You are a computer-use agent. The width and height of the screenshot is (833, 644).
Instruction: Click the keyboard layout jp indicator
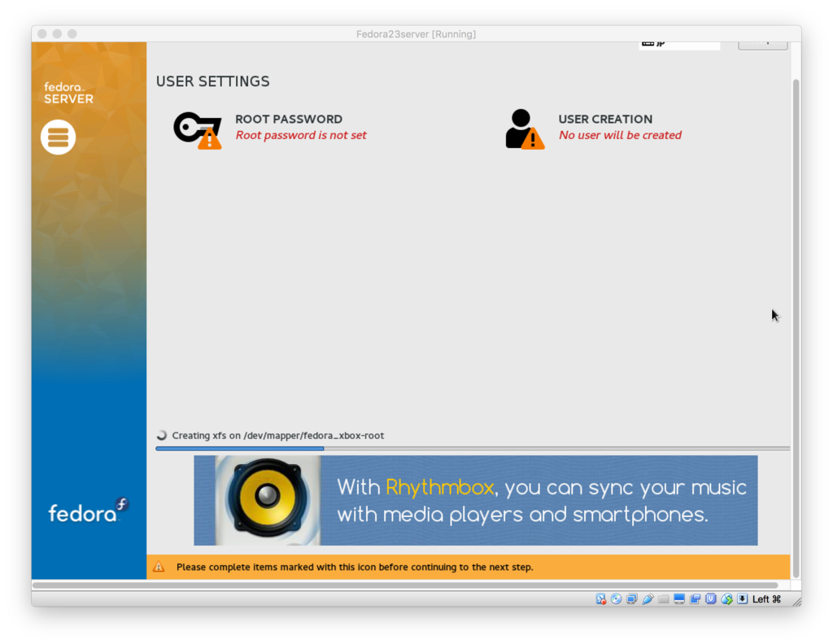[x=679, y=46]
